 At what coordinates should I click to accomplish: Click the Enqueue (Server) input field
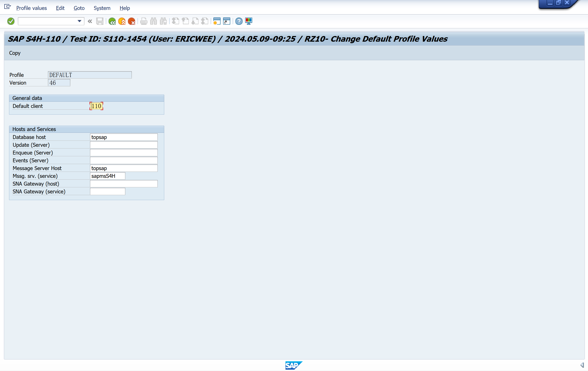click(x=124, y=153)
